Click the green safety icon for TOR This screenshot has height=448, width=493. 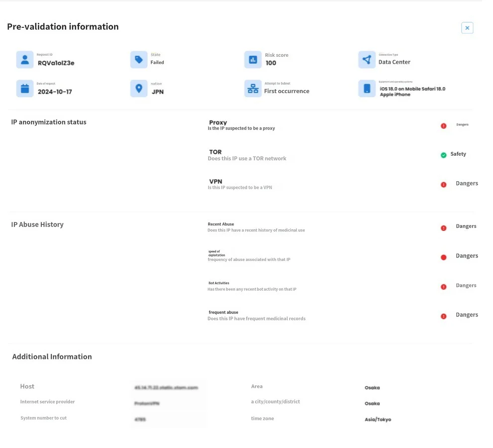443,155
